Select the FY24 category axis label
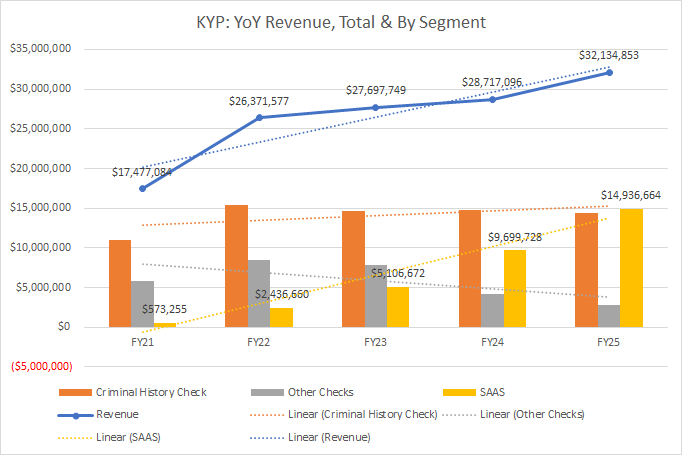This screenshot has height=455, width=682. [x=492, y=340]
